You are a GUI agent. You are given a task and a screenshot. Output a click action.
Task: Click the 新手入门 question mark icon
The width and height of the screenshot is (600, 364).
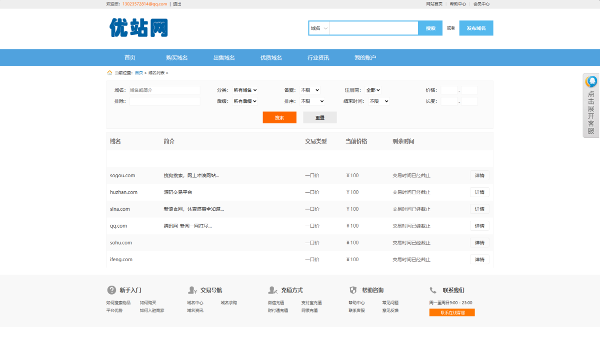pos(111,290)
